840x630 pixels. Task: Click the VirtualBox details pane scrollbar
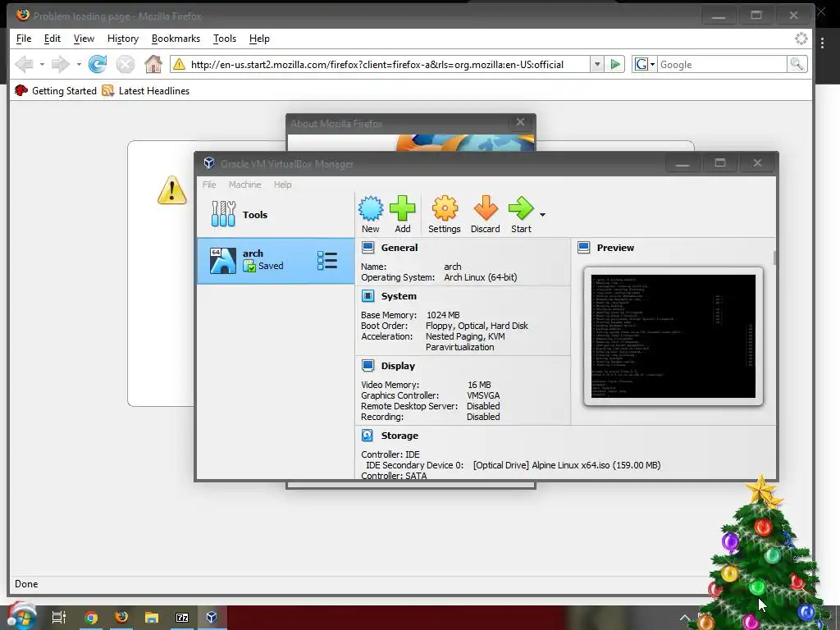tap(774, 257)
